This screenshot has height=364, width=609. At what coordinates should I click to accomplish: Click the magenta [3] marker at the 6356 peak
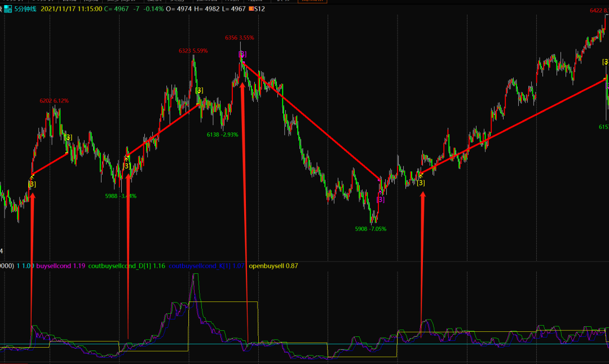point(242,54)
